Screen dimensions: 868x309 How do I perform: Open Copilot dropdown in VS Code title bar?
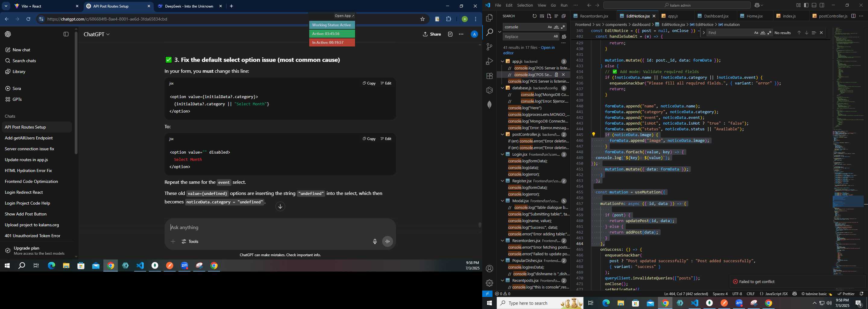(x=759, y=5)
